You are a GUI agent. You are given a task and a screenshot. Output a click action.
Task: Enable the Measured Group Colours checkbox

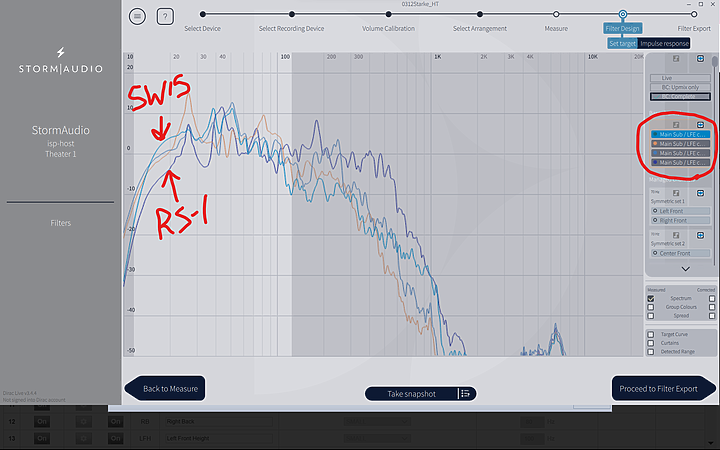(x=651, y=307)
